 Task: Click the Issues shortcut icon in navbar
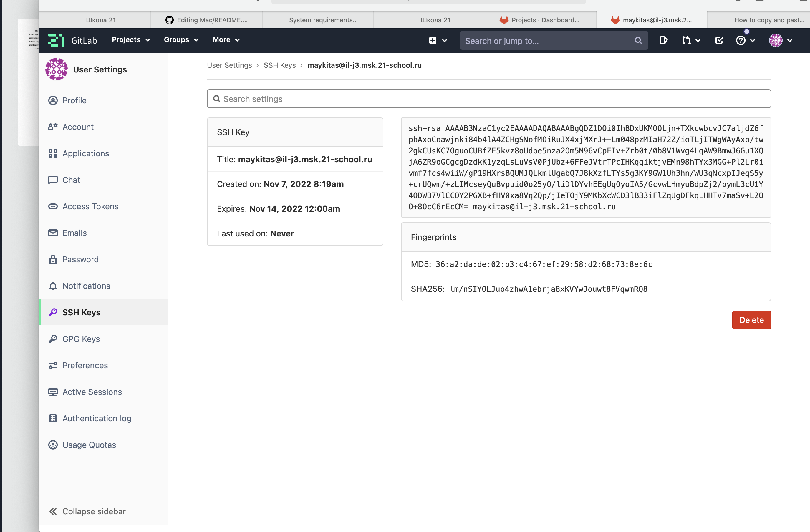point(663,40)
